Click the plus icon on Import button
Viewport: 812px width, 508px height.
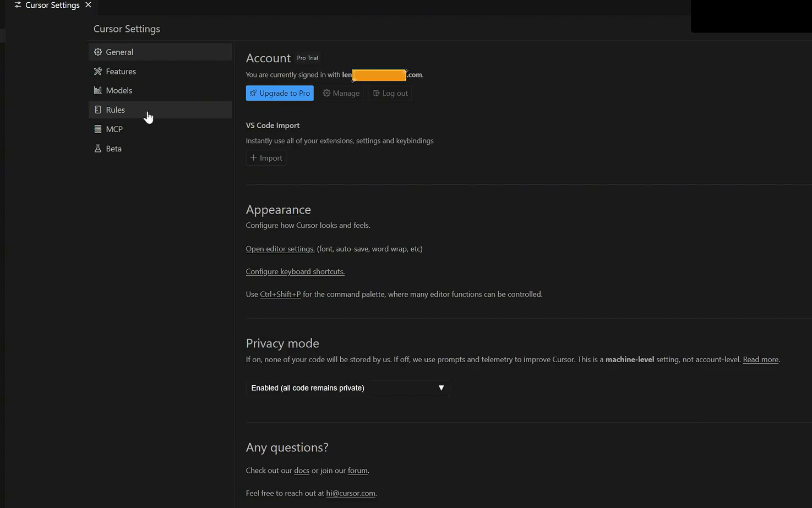click(x=254, y=158)
